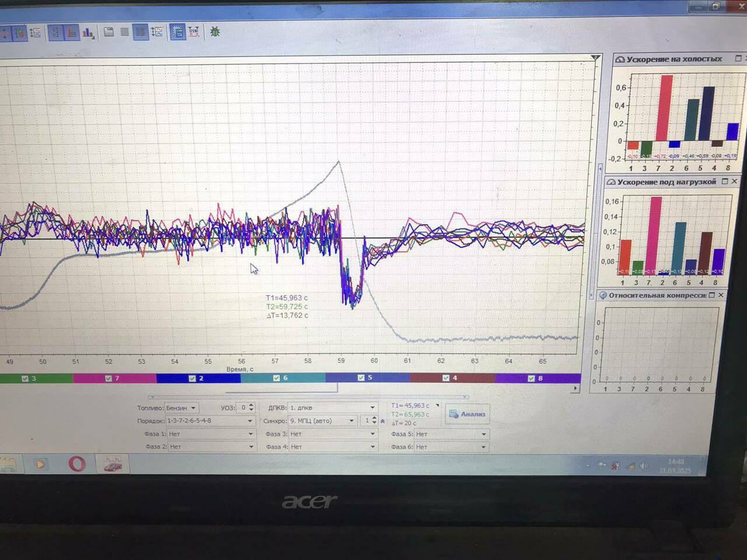Click the Анализ analysis button
Screen dimensions: 747x560
[467, 414]
